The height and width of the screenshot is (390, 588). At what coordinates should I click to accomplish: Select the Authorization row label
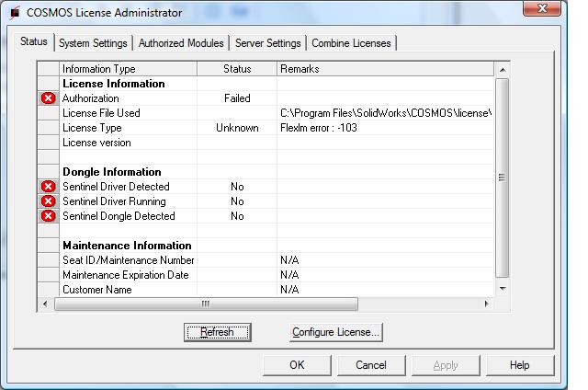point(91,98)
